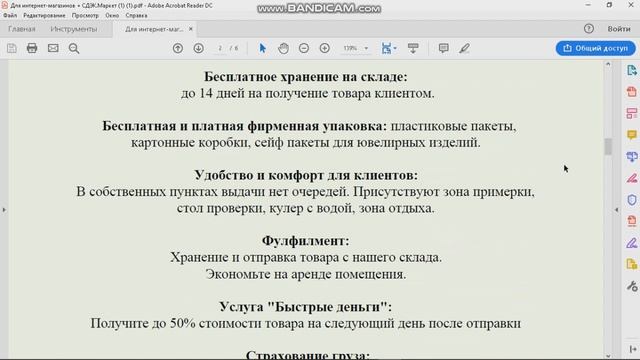Open the Окно menu
Screen dimensions: 640x360
coord(112,16)
